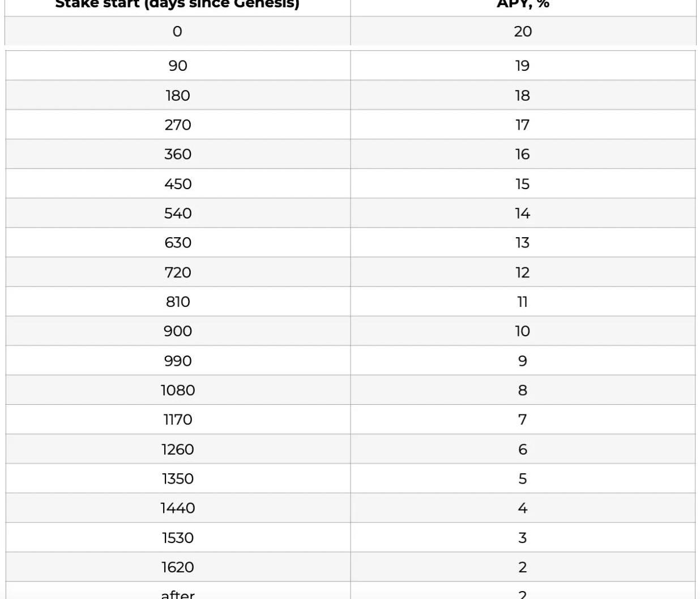The height and width of the screenshot is (599, 700).
Task: Click the stake start cell with 90 days
Action: 177,66
